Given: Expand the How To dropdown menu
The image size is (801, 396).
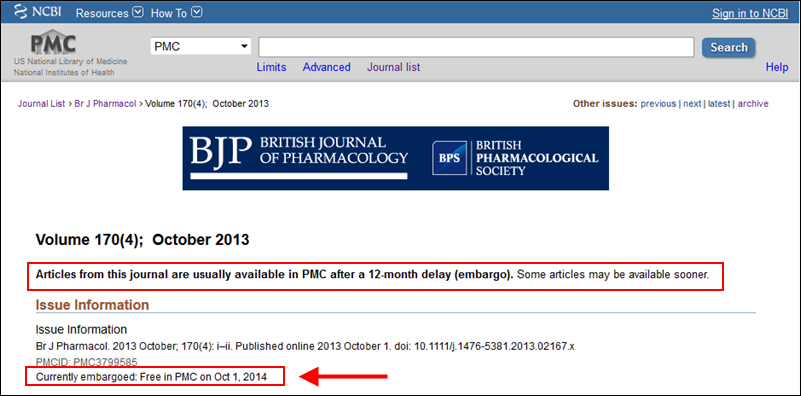Looking at the screenshot, I should click(177, 13).
